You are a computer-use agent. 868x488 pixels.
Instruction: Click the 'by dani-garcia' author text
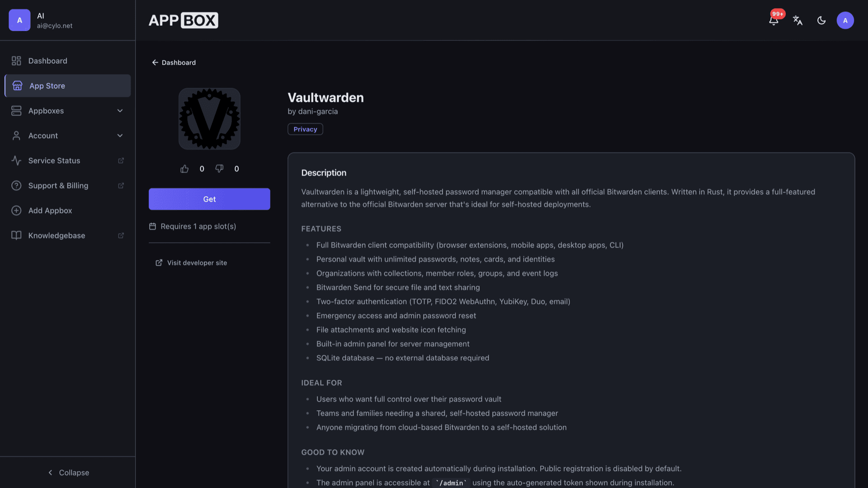point(312,111)
